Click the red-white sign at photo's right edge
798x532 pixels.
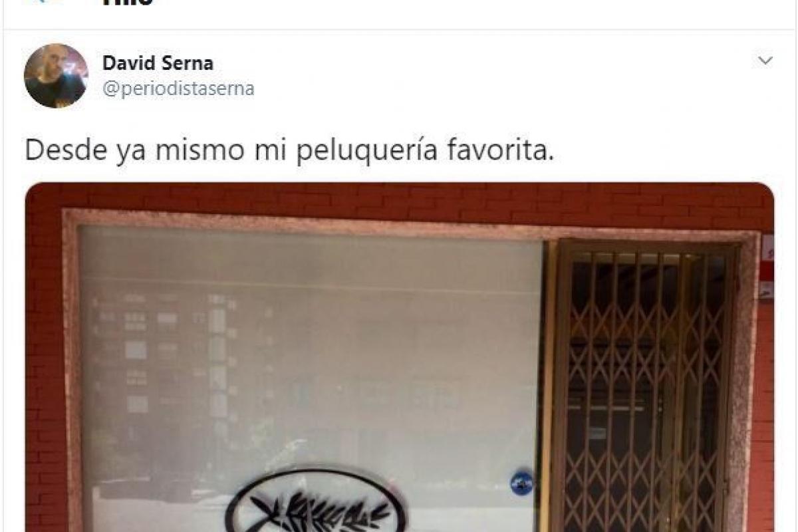click(767, 266)
